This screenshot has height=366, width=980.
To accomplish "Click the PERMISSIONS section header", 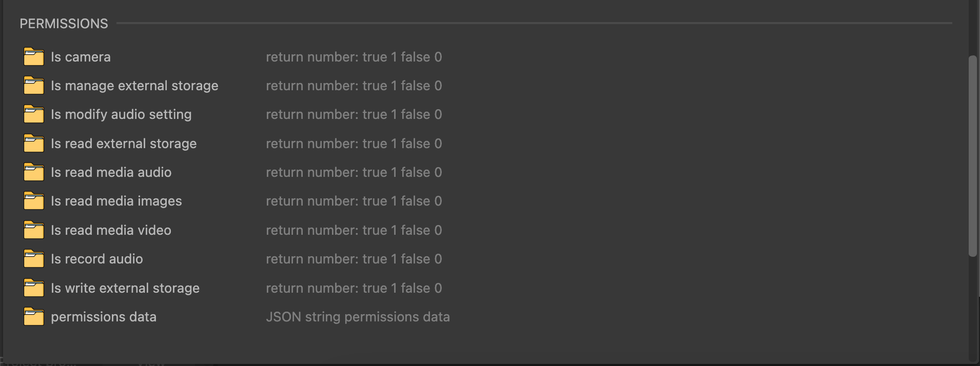I will pyautogui.click(x=64, y=24).
